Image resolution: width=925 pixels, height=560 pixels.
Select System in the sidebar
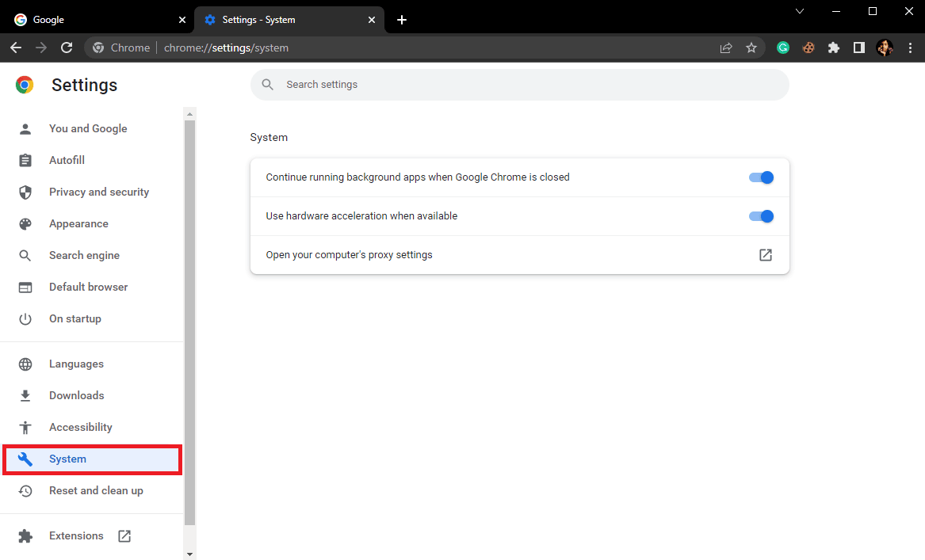[x=93, y=459]
